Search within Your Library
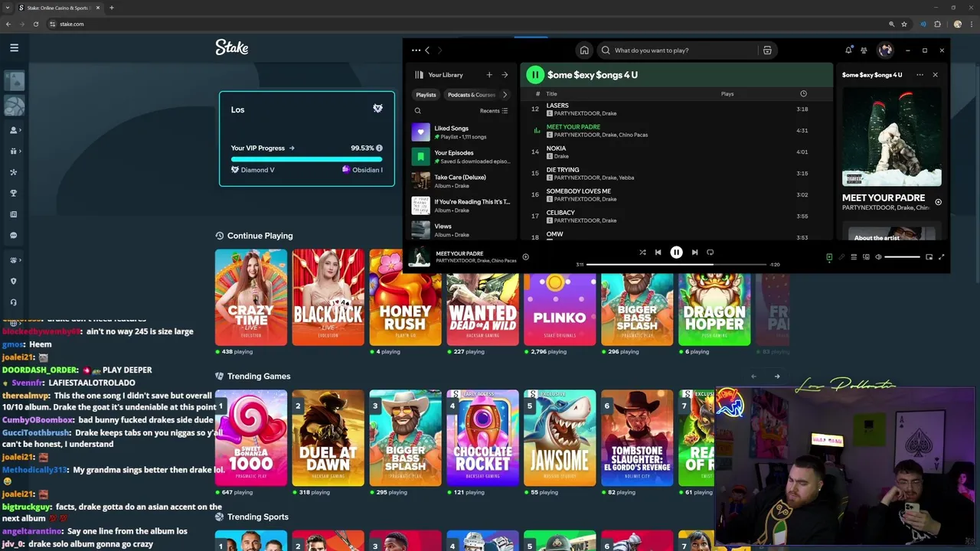 point(417,111)
